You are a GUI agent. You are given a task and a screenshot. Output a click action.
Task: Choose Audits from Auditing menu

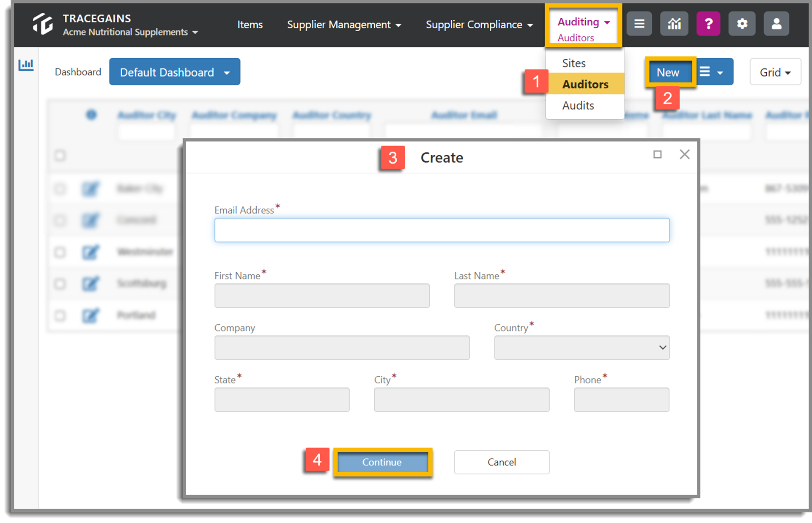pos(585,105)
